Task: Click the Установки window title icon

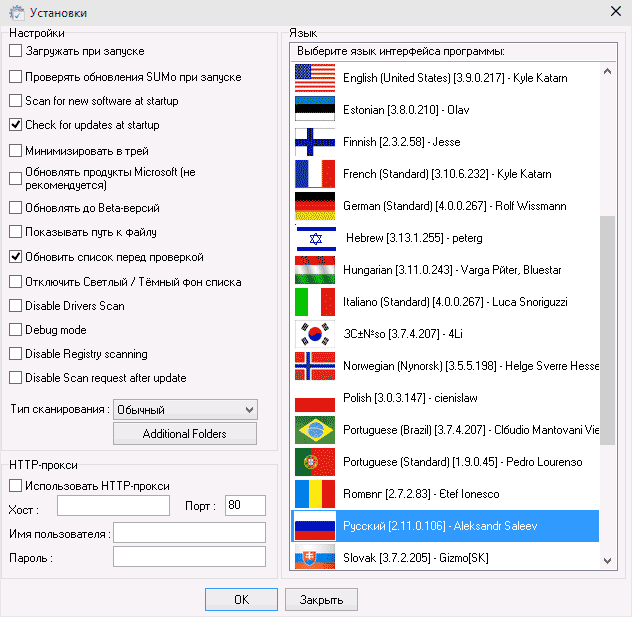Action: (17, 12)
